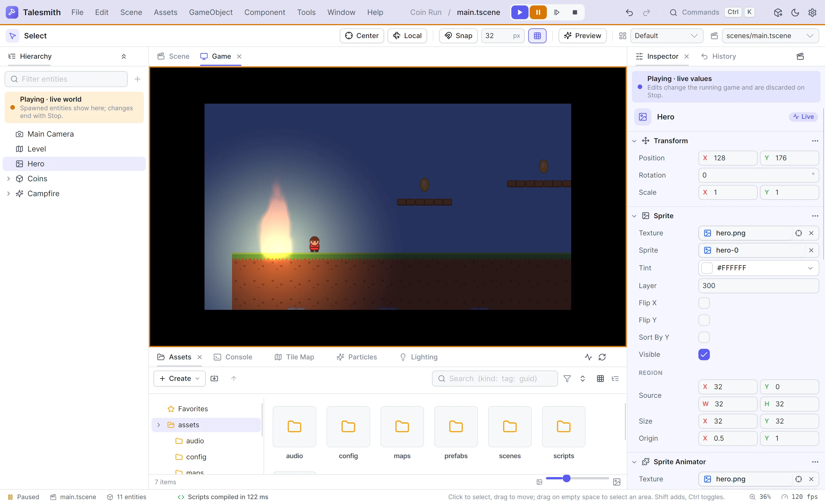Switch assets to tree list view
Image resolution: width=825 pixels, height=504 pixels.
pyautogui.click(x=615, y=379)
